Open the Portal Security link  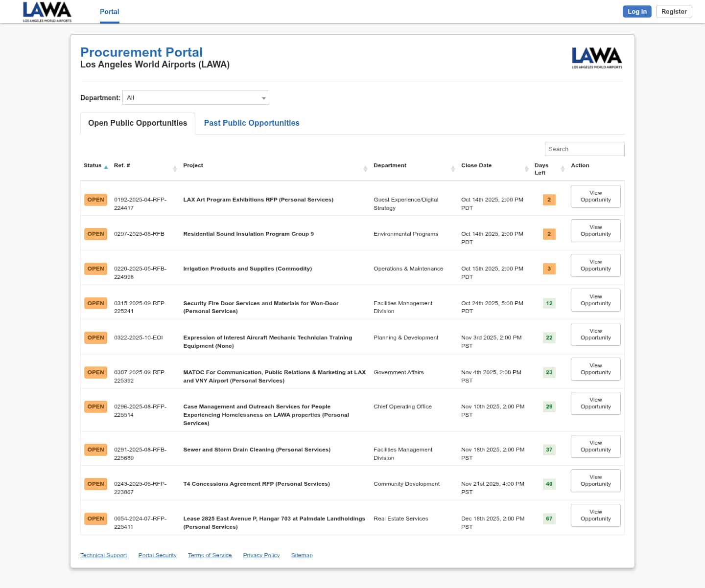point(158,555)
